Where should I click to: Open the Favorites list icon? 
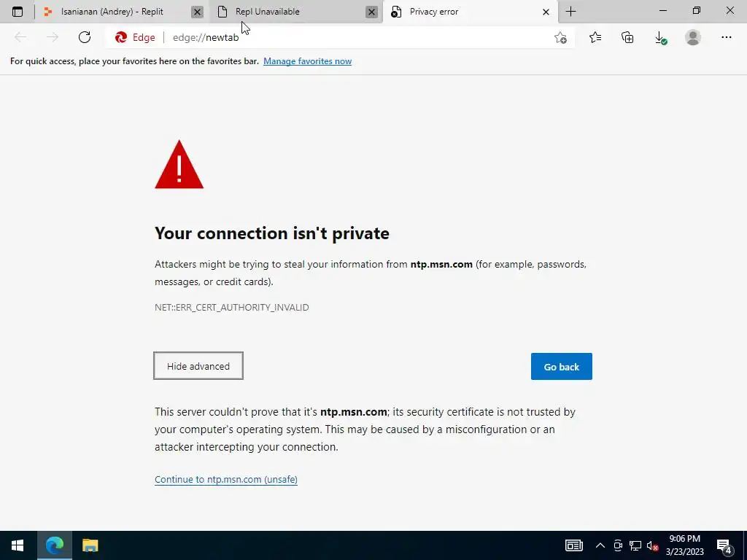[x=595, y=37]
